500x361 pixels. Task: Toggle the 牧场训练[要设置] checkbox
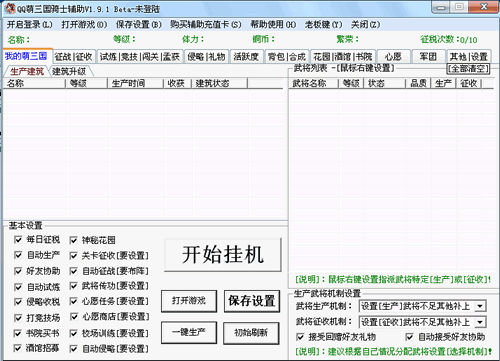click(74, 333)
